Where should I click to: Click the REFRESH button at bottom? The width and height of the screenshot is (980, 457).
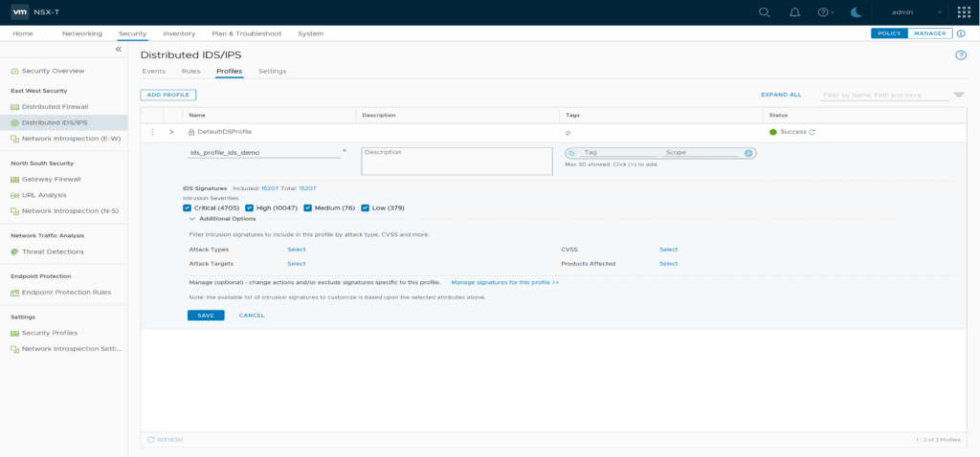click(165, 440)
